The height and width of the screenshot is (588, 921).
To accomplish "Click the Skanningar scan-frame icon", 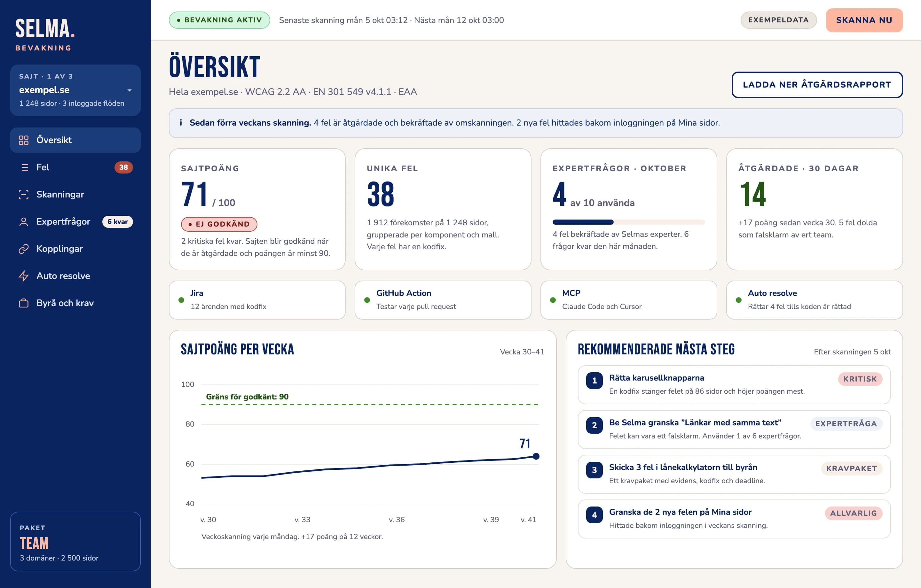I will [x=24, y=195].
